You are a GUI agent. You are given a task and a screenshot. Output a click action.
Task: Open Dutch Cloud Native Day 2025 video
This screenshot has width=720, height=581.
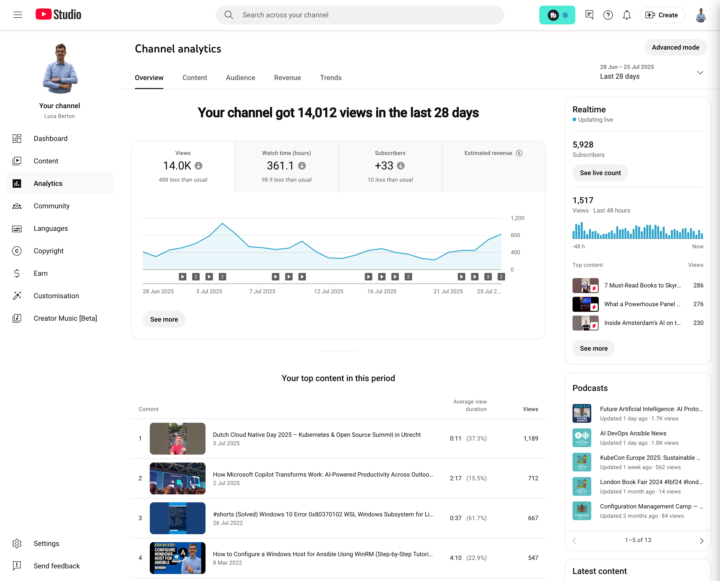316,434
